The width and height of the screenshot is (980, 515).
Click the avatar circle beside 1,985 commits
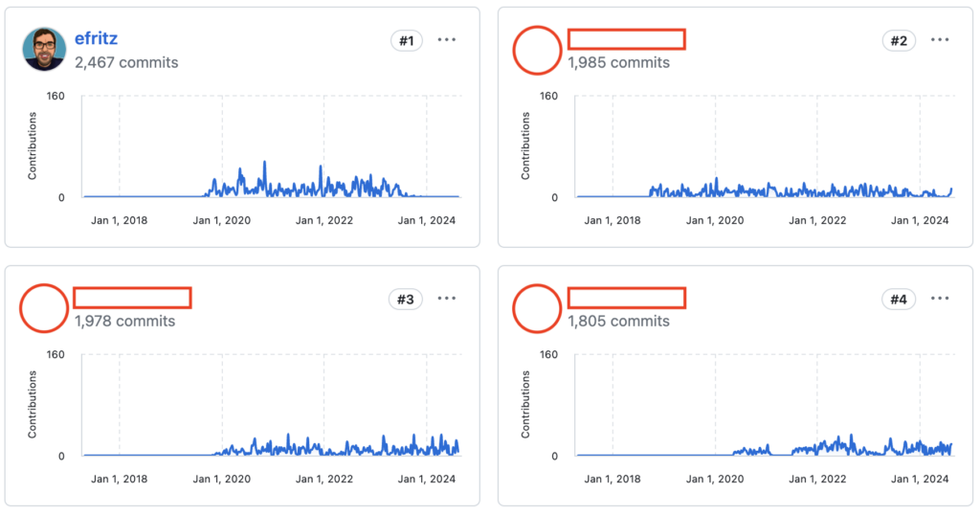coord(537,50)
